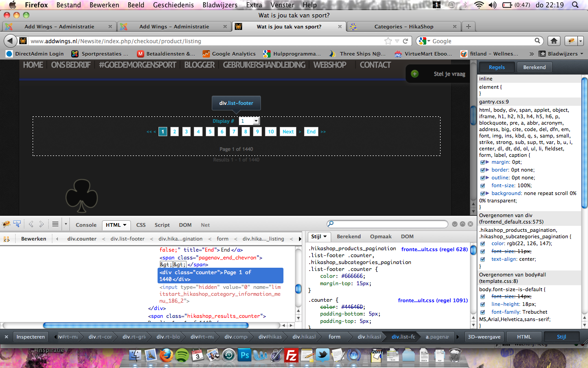
Task: Open the Display # dropdown
Action: [249, 121]
